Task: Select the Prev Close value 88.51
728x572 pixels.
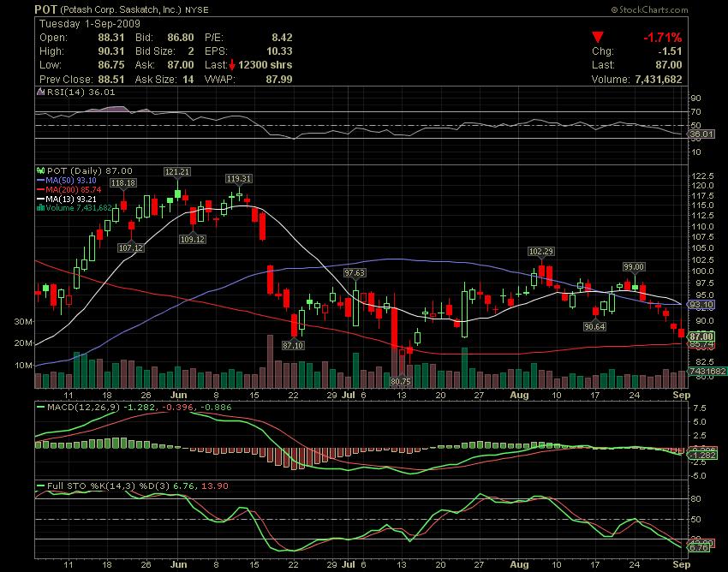Action: click(x=111, y=80)
